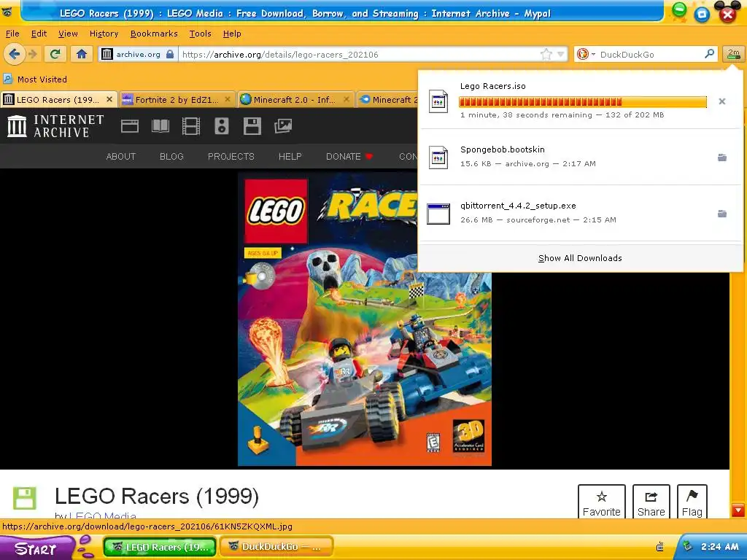Toggle the downloads panel toolbar button

coord(733,54)
